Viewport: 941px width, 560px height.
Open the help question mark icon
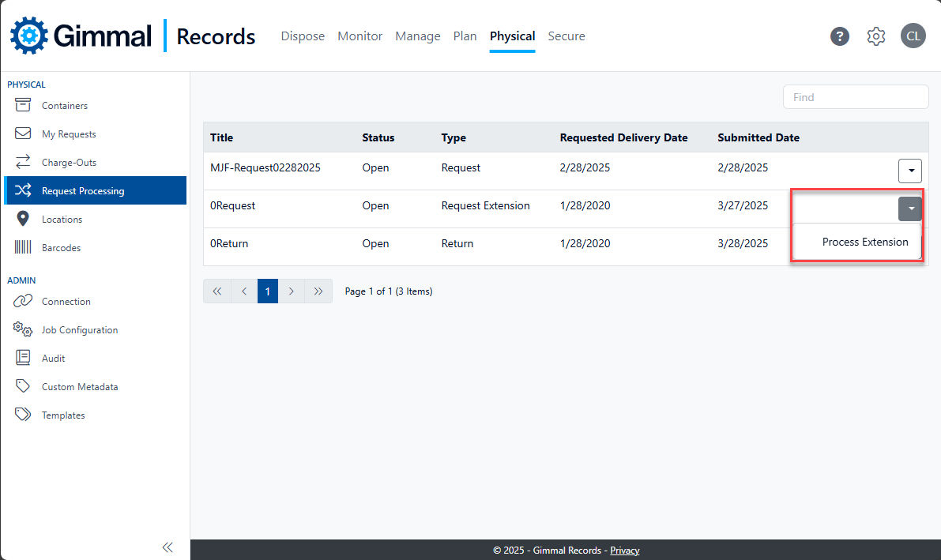pyautogui.click(x=840, y=36)
